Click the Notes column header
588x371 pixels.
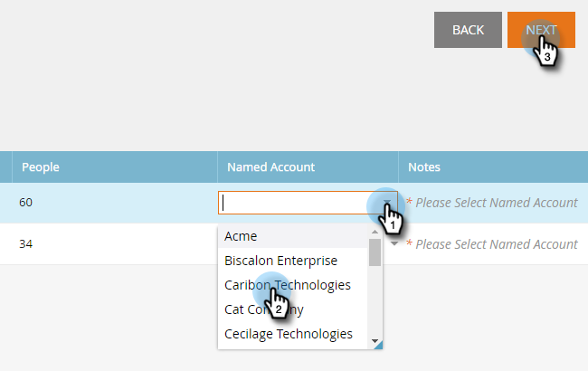pos(424,167)
